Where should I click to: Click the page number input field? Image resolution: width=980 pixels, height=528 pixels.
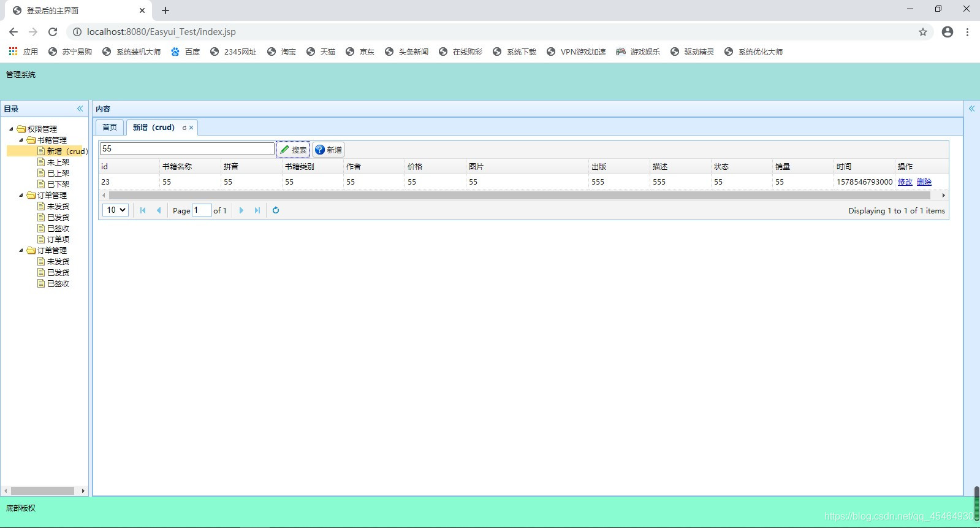click(202, 210)
